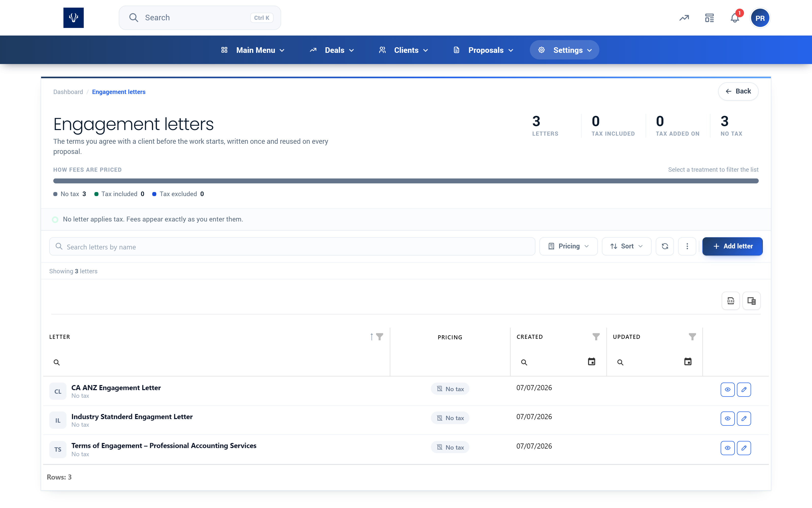This screenshot has width=812, height=508.
Task: Edit the Terms of Engagement letter
Action: 744,448
